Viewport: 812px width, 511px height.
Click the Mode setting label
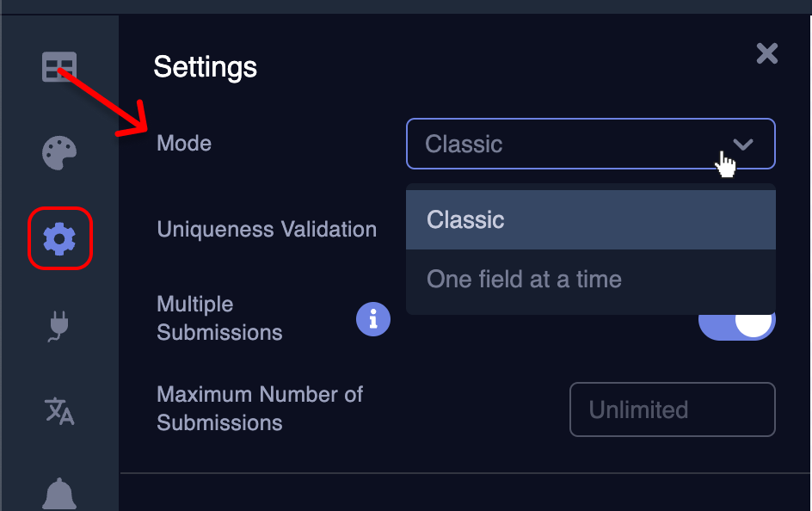[x=184, y=143]
